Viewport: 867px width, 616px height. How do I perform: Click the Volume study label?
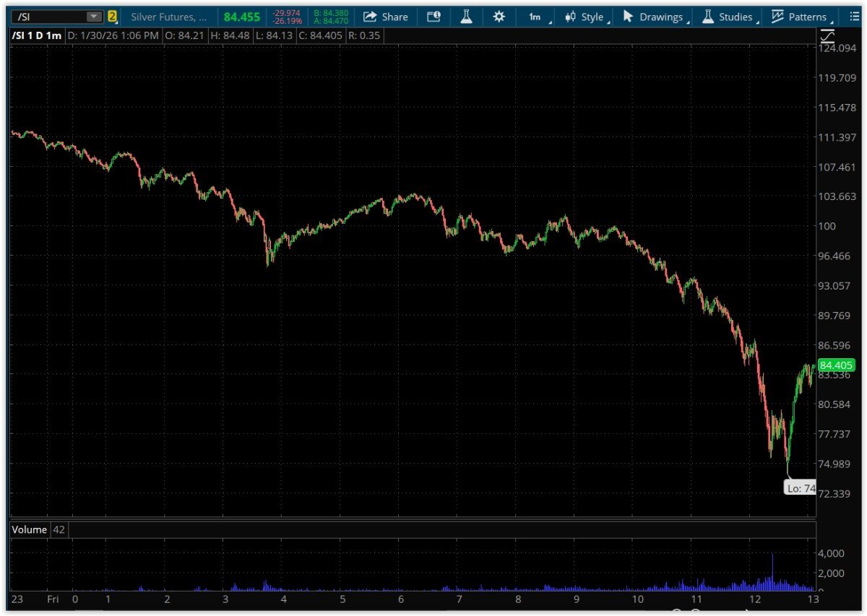point(30,530)
